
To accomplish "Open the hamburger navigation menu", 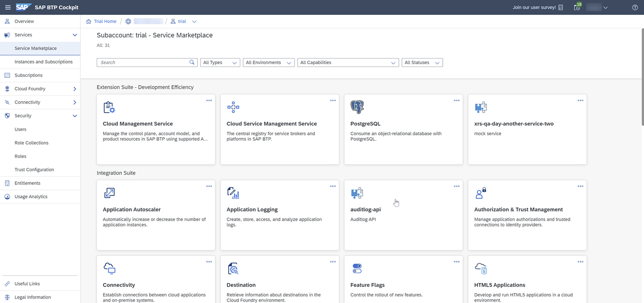I will [x=7, y=7].
